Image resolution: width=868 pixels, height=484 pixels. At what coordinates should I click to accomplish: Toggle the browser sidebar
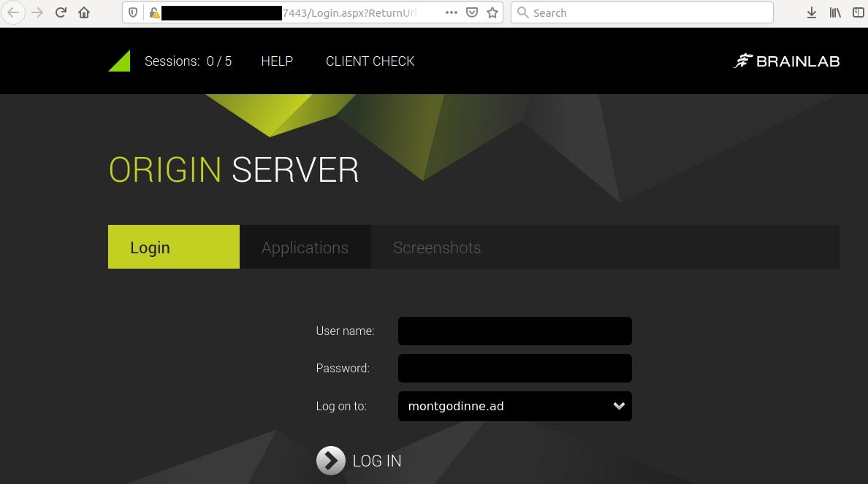859,12
